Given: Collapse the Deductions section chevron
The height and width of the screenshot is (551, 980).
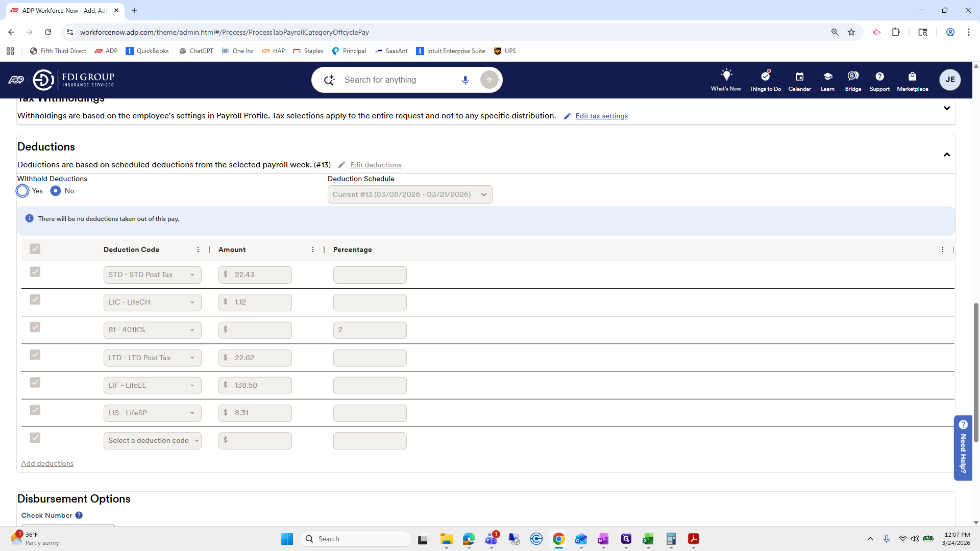Looking at the screenshot, I should [947, 155].
